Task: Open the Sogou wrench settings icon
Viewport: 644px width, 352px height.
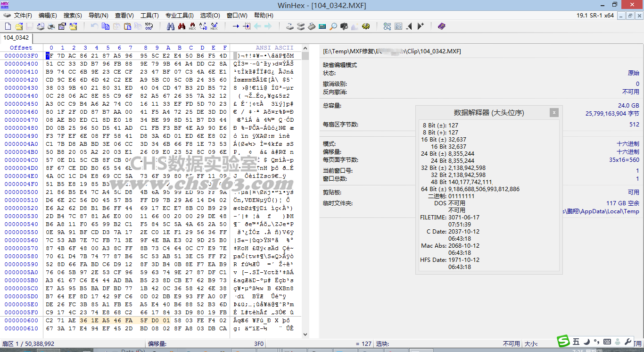Action: tap(627, 342)
